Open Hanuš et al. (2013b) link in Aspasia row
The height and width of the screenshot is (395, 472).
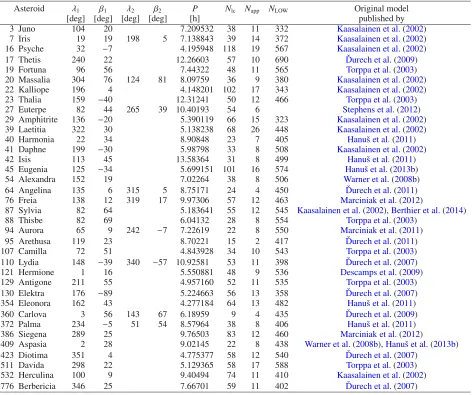tap(422, 344)
